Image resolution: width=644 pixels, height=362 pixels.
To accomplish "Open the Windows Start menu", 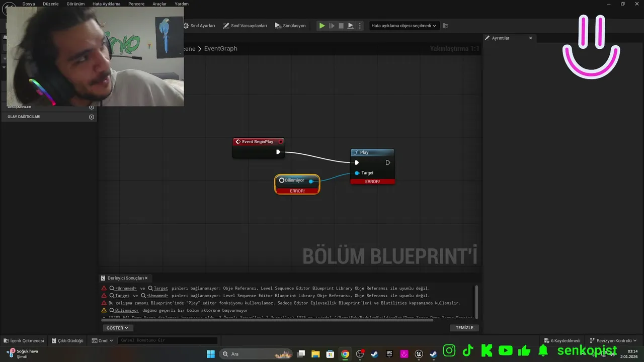I will point(211,354).
